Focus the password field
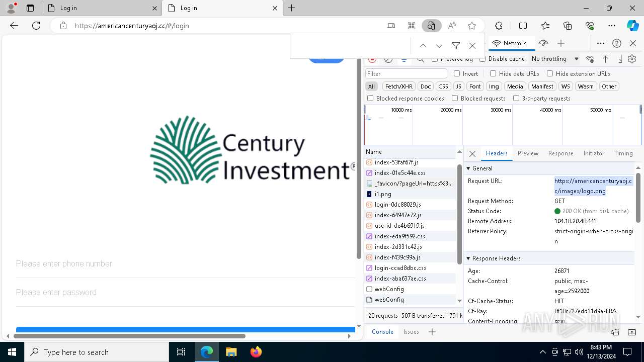This screenshot has width=644, height=362. (185, 293)
